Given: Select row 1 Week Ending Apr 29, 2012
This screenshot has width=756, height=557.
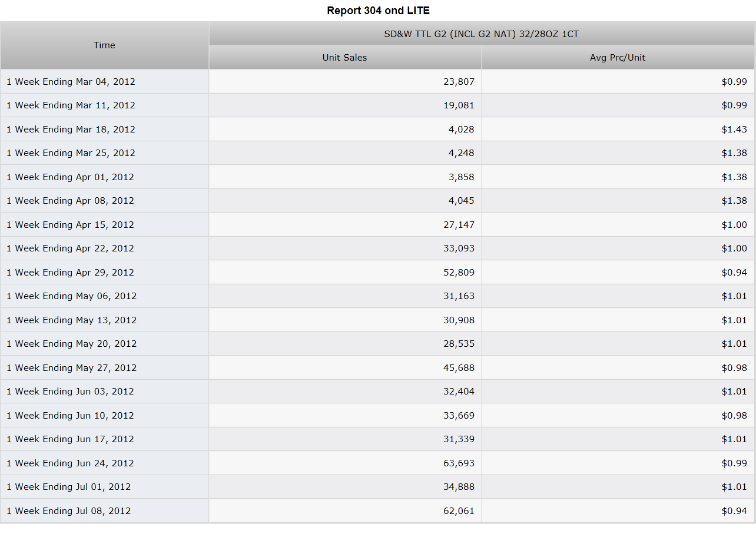Looking at the screenshot, I should coord(378,273).
